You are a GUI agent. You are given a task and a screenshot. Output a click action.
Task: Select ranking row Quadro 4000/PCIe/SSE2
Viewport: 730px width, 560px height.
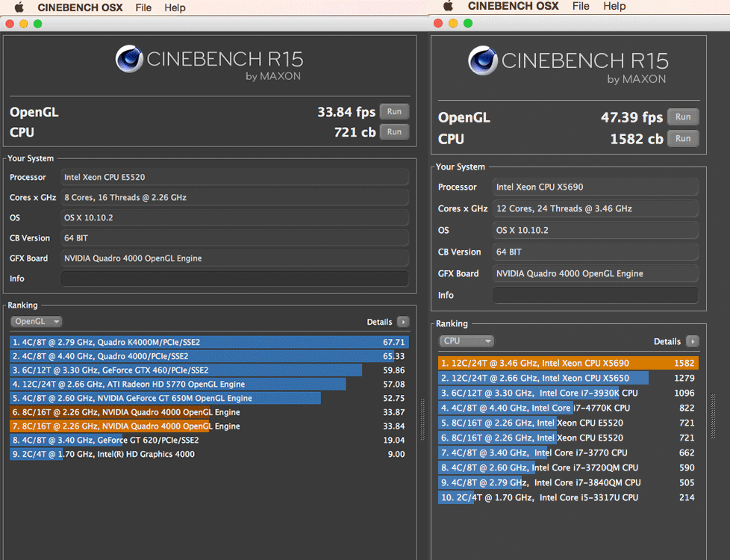210,356
